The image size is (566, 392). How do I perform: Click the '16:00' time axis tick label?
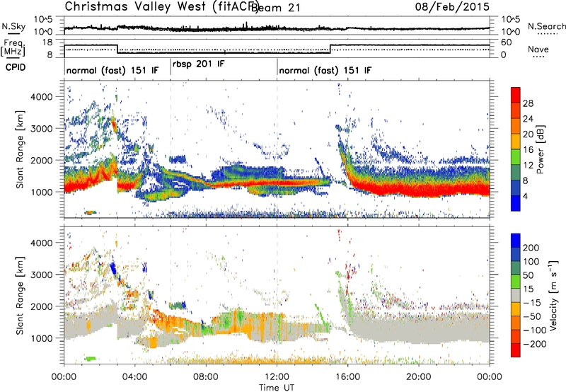click(347, 377)
